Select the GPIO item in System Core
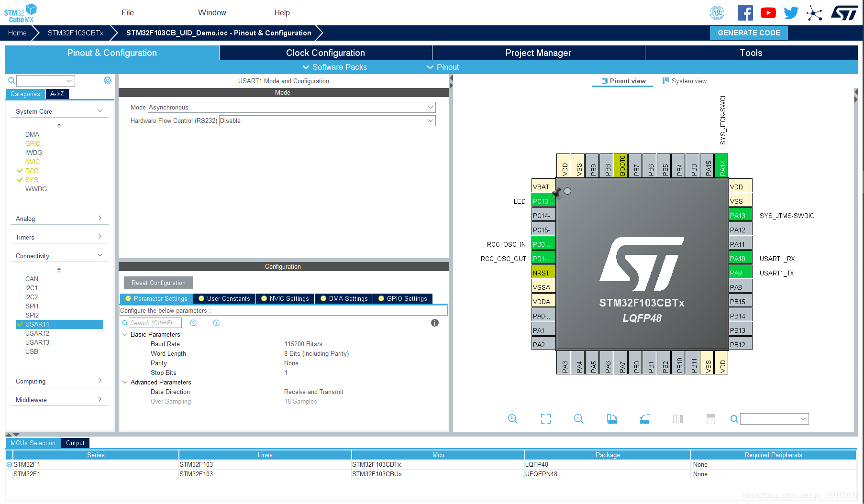Image resolution: width=864 pixels, height=504 pixels. point(33,143)
